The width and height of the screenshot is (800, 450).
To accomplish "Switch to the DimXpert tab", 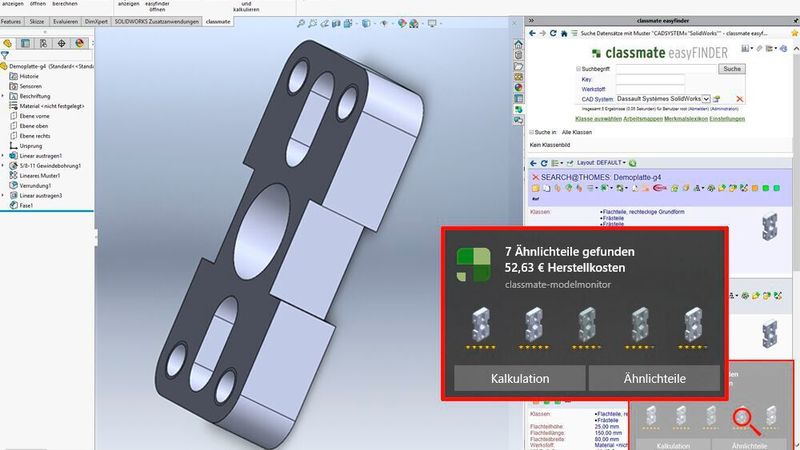I will [96, 21].
